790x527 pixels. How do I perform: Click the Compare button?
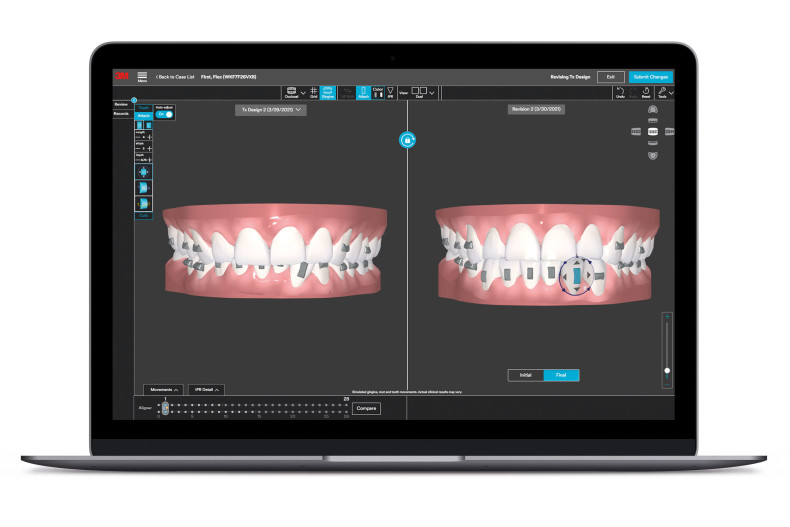[366, 408]
